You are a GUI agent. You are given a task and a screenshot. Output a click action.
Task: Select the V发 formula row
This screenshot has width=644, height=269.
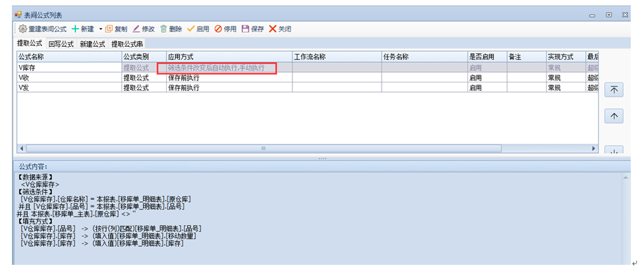pos(307,87)
